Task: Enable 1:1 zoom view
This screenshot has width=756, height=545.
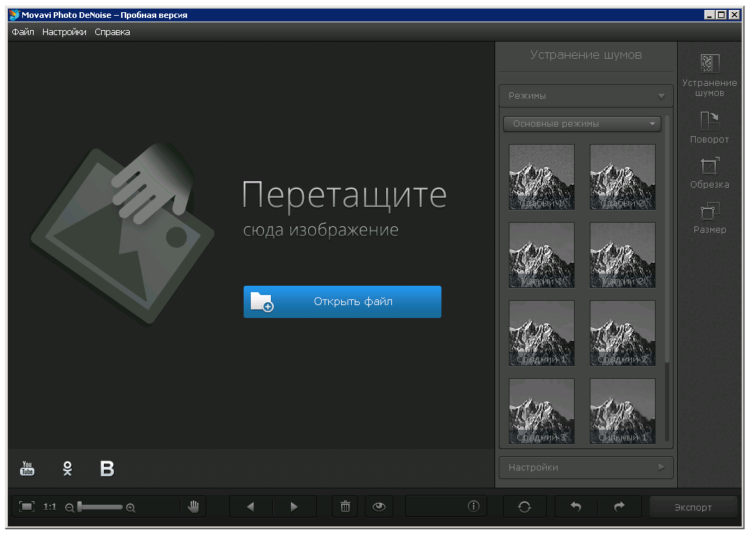Action: 49,506
